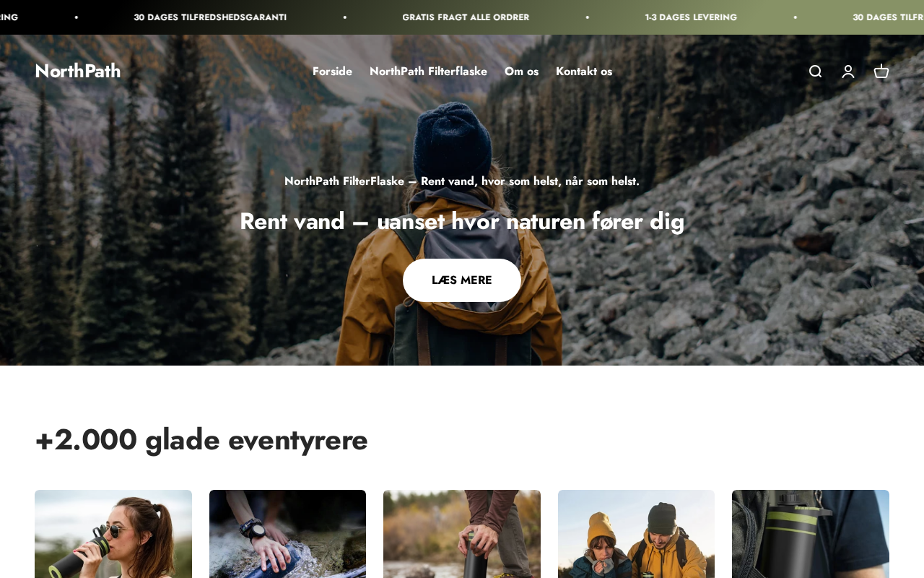Image resolution: width=924 pixels, height=578 pixels.
Task: Click the NorthPath logo
Action: click(x=77, y=71)
